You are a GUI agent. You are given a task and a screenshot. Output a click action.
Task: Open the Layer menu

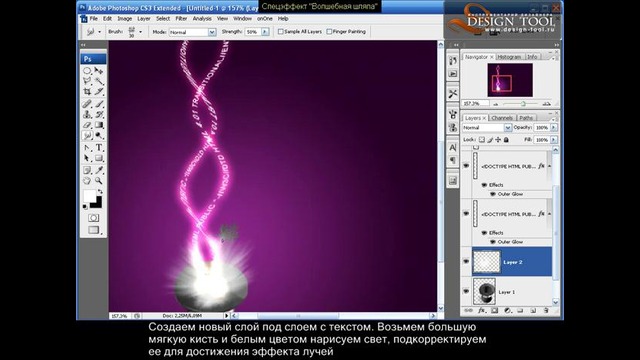click(x=144, y=19)
